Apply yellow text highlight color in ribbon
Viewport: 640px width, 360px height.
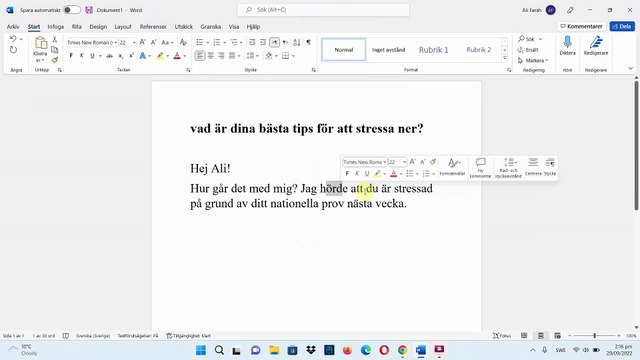click(160, 56)
